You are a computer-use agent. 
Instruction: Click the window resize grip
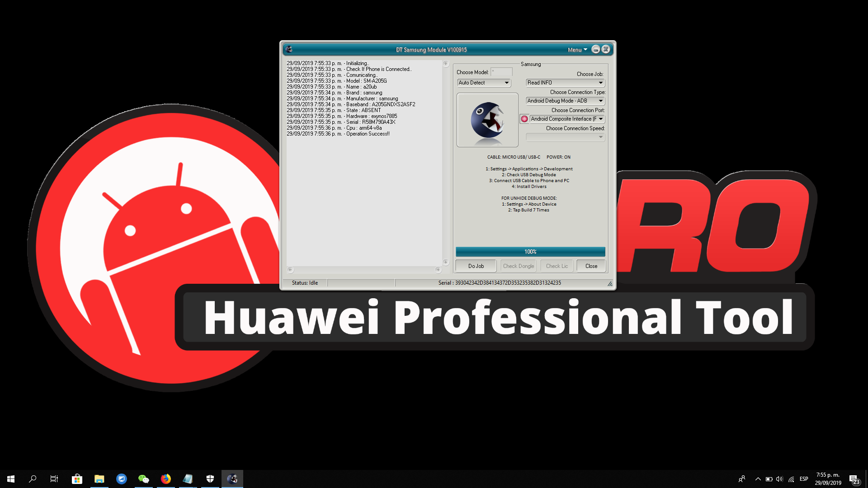point(610,284)
